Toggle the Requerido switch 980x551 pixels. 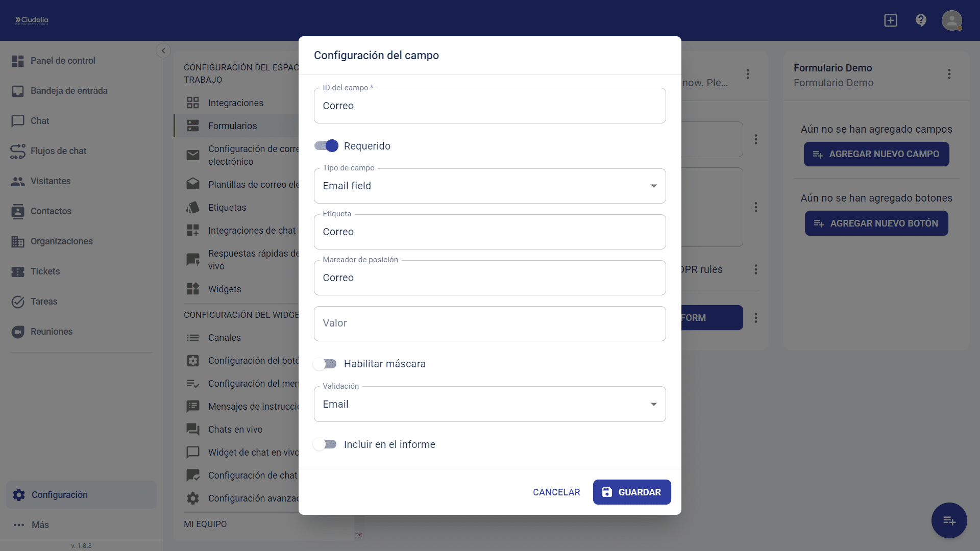326,146
